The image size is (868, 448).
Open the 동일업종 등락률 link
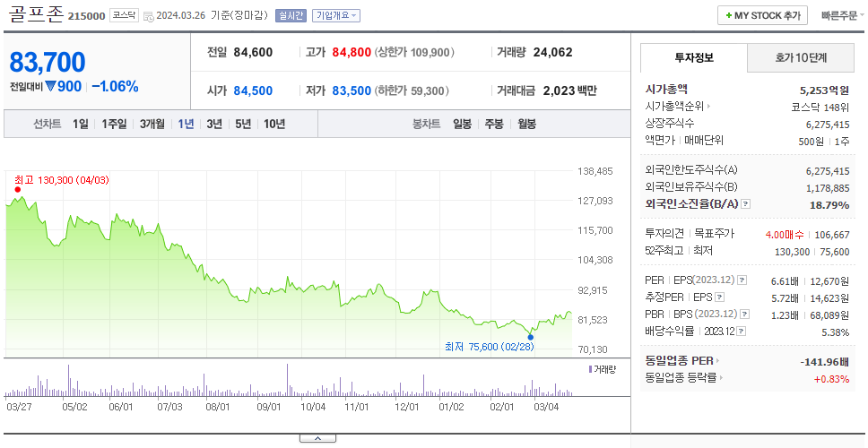(x=681, y=378)
